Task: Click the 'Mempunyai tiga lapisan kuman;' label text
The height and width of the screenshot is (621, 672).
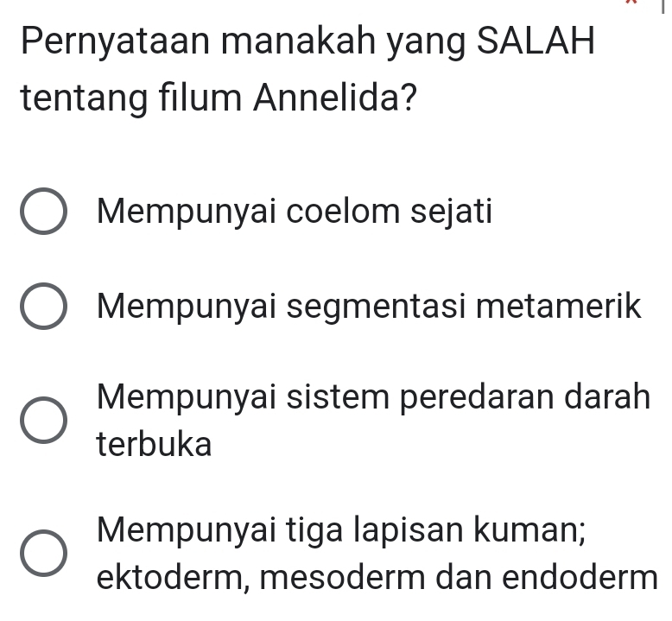Action: pyautogui.click(x=341, y=530)
